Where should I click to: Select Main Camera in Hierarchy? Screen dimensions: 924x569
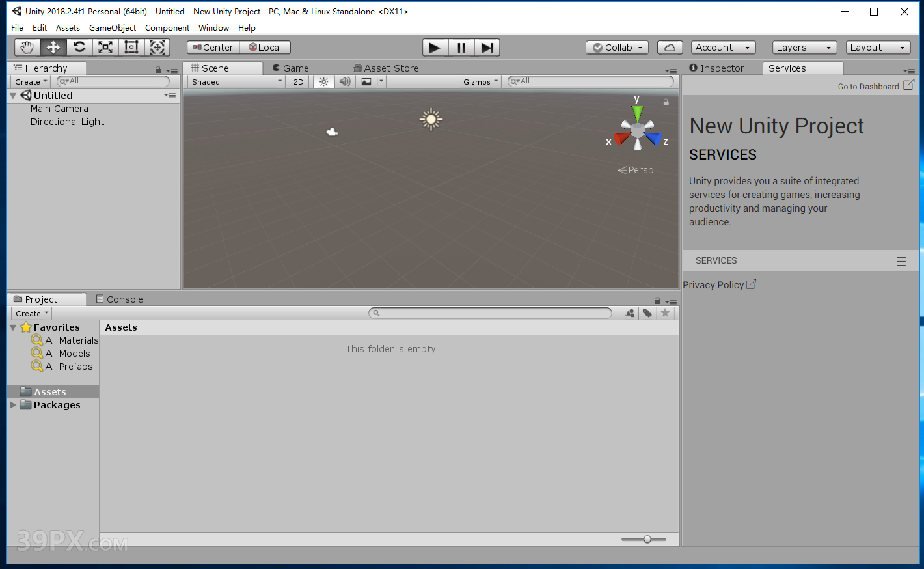coord(59,109)
